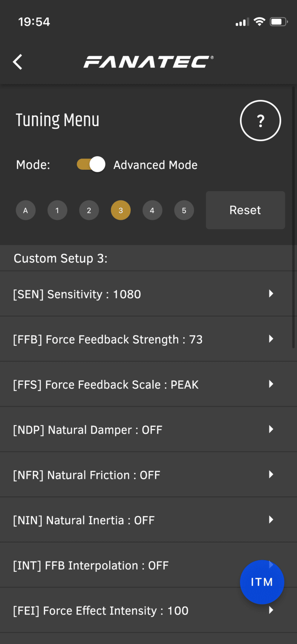Screen dimensions: 297x644
Task: Tap the back arrow navigation icon
Action: (17, 62)
